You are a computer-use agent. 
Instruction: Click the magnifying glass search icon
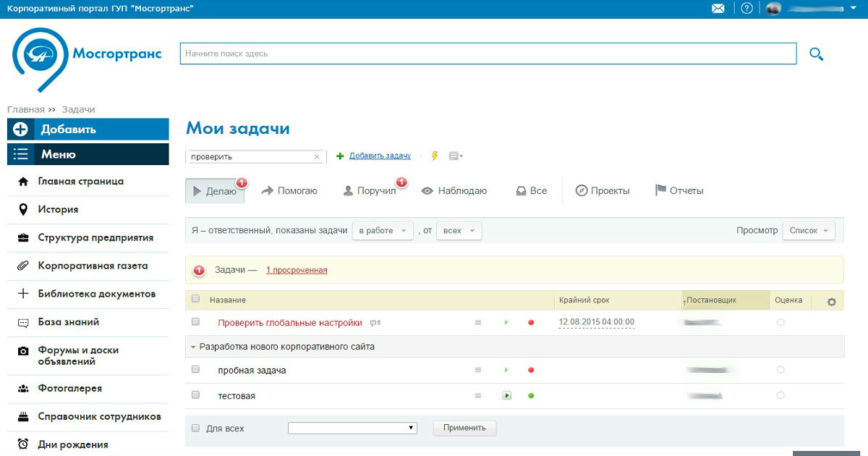[817, 54]
